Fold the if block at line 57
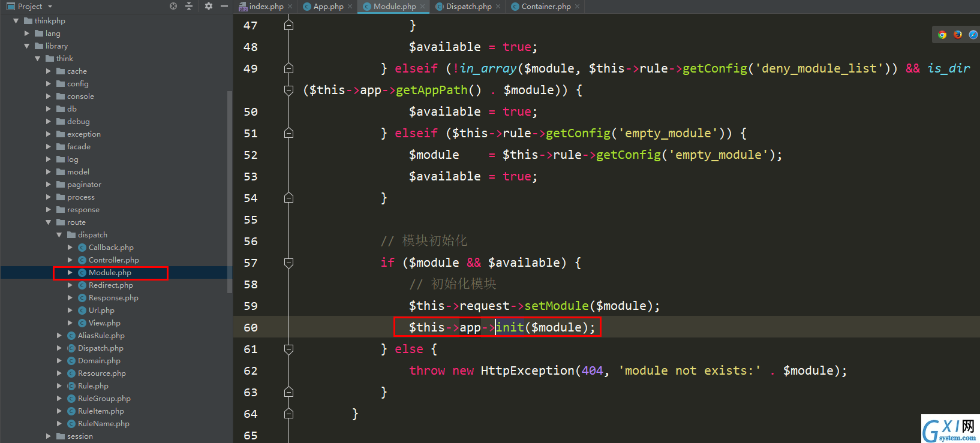The height and width of the screenshot is (443, 980). (x=288, y=263)
